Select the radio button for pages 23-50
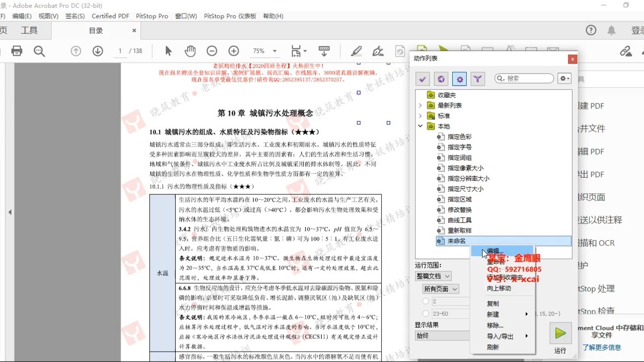Screen dimensions: 644x362 (x=425, y=313)
